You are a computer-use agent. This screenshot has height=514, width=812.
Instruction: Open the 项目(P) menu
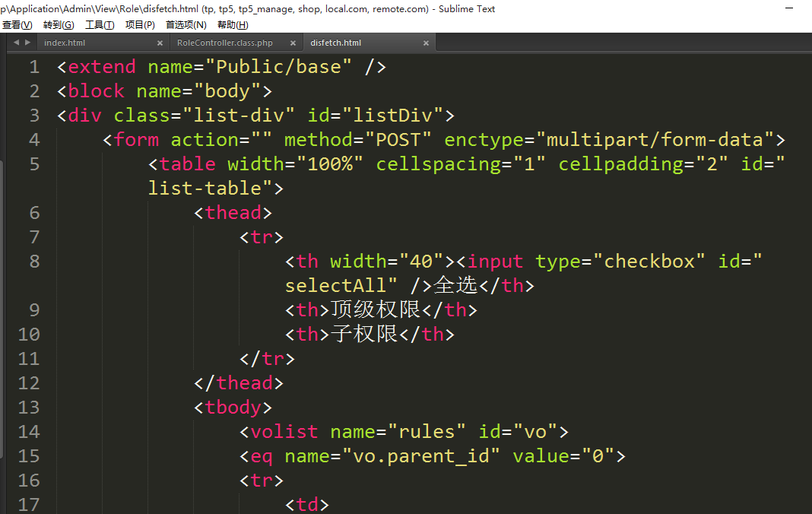click(140, 25)
